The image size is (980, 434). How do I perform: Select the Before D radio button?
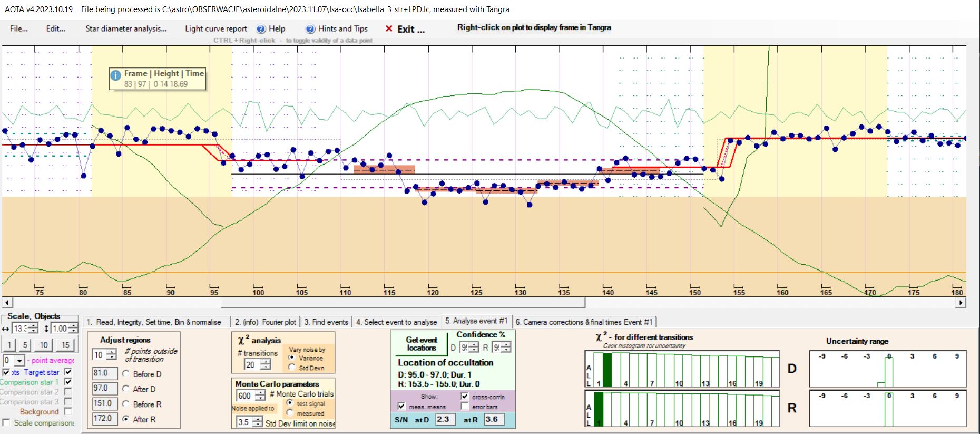click(x=126, y=373)
